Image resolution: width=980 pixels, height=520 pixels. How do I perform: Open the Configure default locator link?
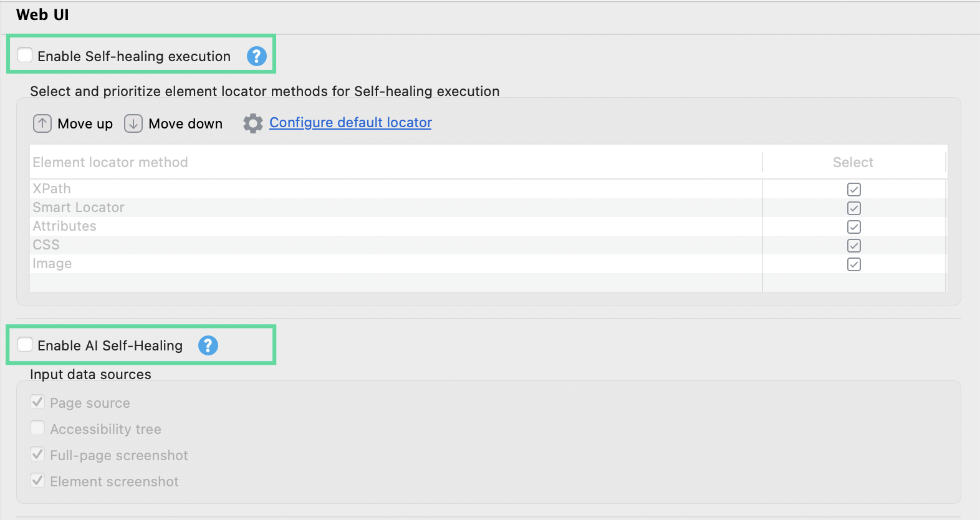(x=350, y=122)
